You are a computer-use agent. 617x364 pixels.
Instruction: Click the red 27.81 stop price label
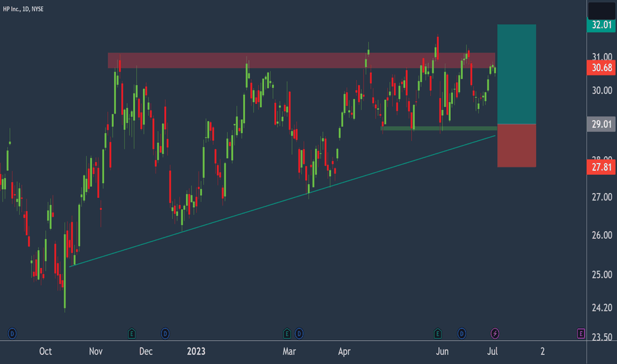pyautogui.click(x=601, y=167)
